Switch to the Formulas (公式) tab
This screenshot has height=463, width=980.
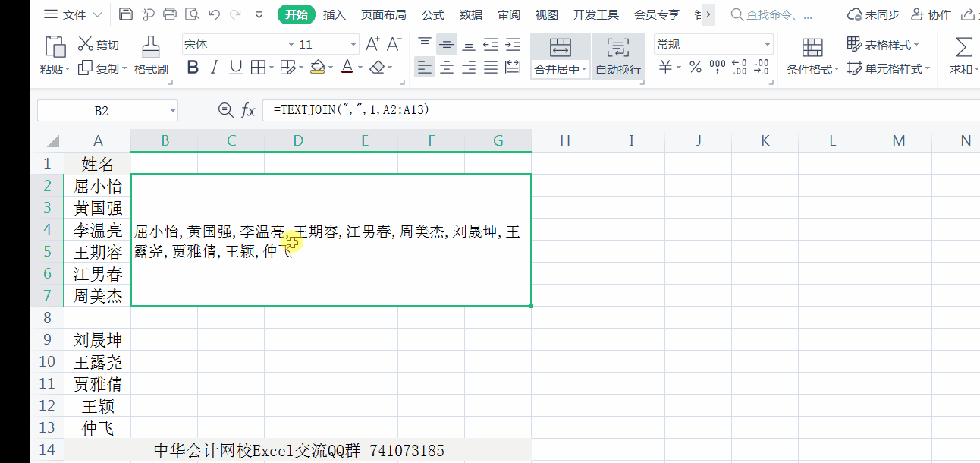433,14
